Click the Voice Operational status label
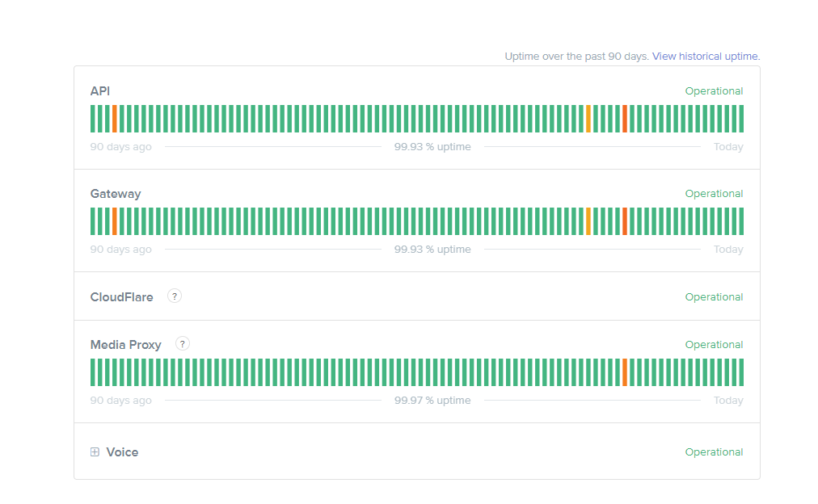The height and width of the screenshot is (504, 818). pos(714,451)
